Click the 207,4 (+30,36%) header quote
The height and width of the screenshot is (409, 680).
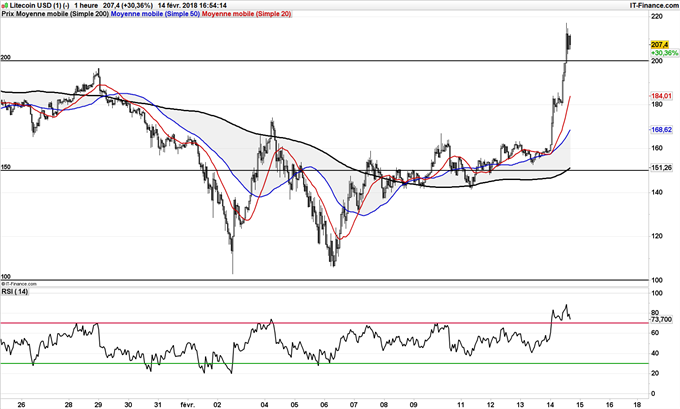tap(128, 6)
